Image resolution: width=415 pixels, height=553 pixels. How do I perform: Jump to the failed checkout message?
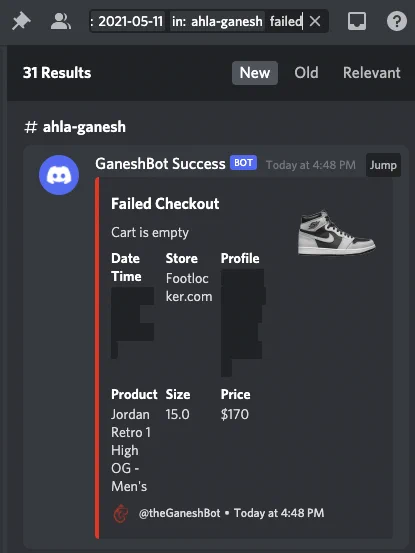point(383,165)
